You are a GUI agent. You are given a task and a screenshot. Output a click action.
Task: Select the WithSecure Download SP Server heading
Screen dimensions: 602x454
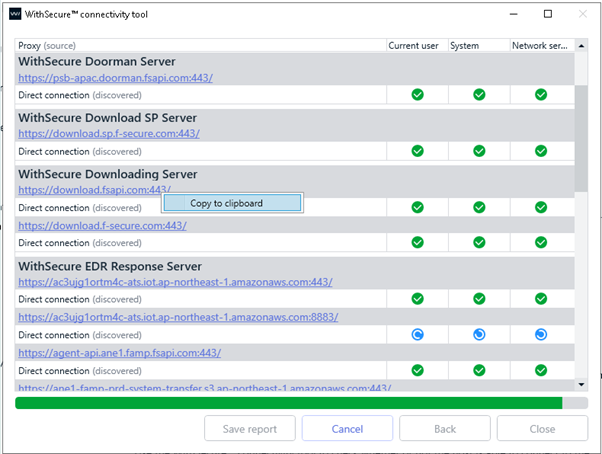click(108, 118)
